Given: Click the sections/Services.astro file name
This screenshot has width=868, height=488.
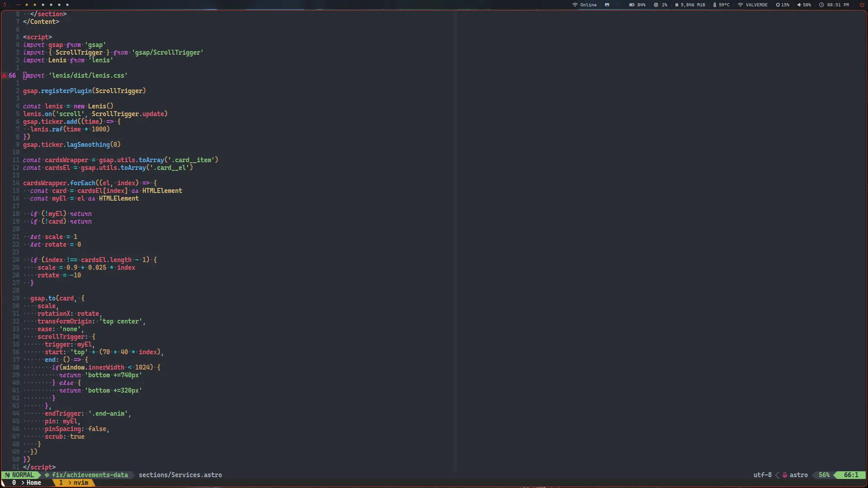Looking at the screenshot, I should pyautogui.click(x=180, y=475).
